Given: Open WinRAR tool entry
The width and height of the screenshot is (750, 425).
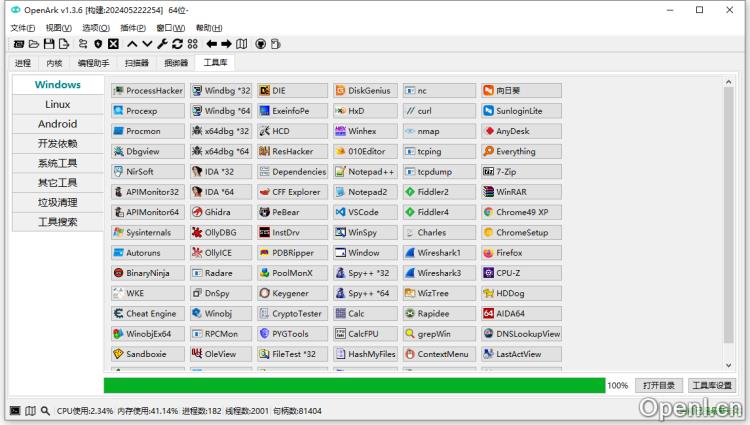Looking at the screenshot, I should coord(521,192).
